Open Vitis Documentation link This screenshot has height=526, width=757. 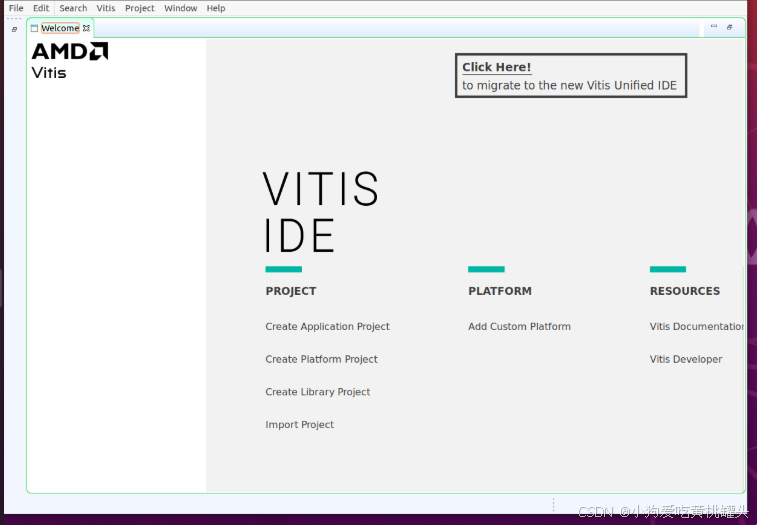(x=697, y=326)
